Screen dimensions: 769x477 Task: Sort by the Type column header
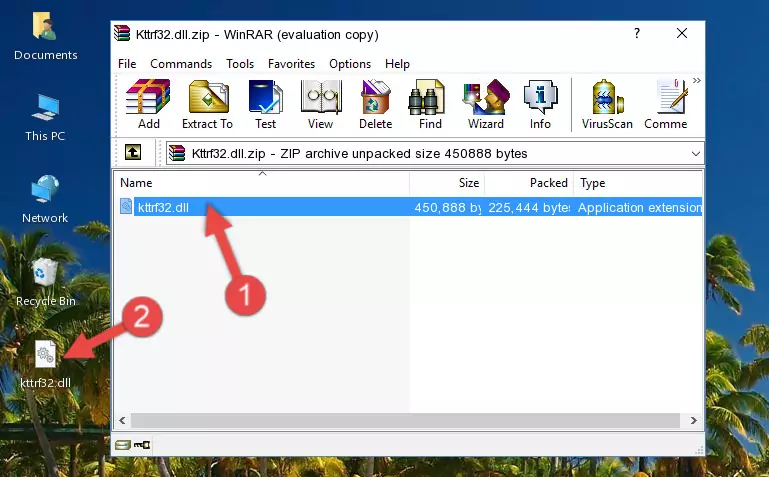[638, 183]
